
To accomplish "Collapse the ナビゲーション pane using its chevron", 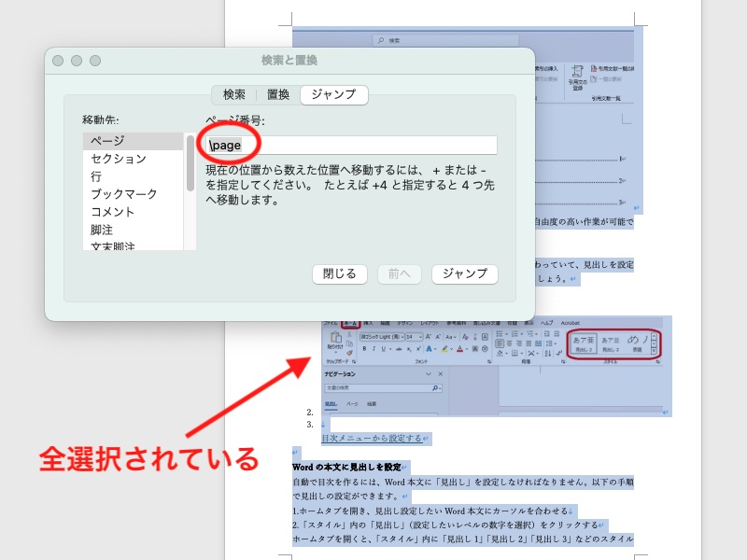I will [428, 375].
